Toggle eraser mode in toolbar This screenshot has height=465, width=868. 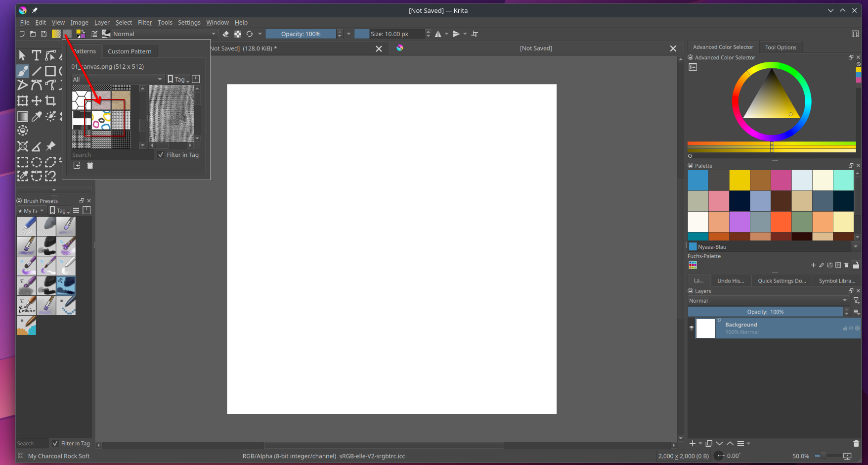pos(225,34)
